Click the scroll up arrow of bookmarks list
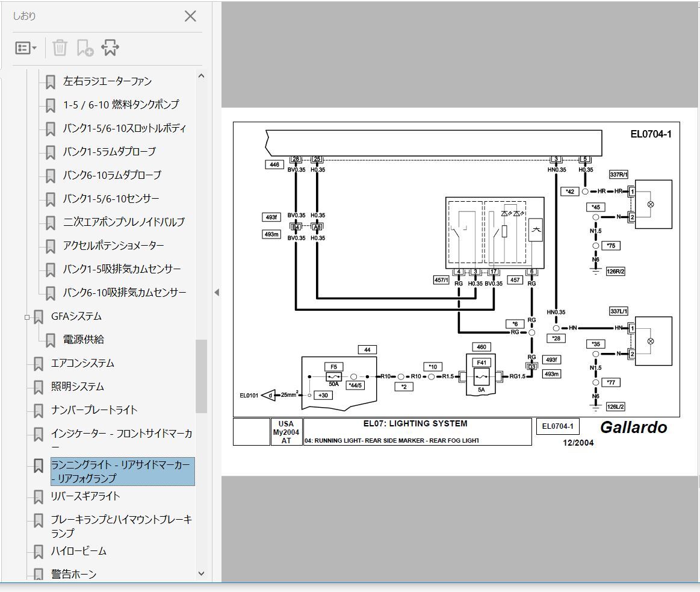Viewport: 700px width, 592px height. tap(202, 76)
